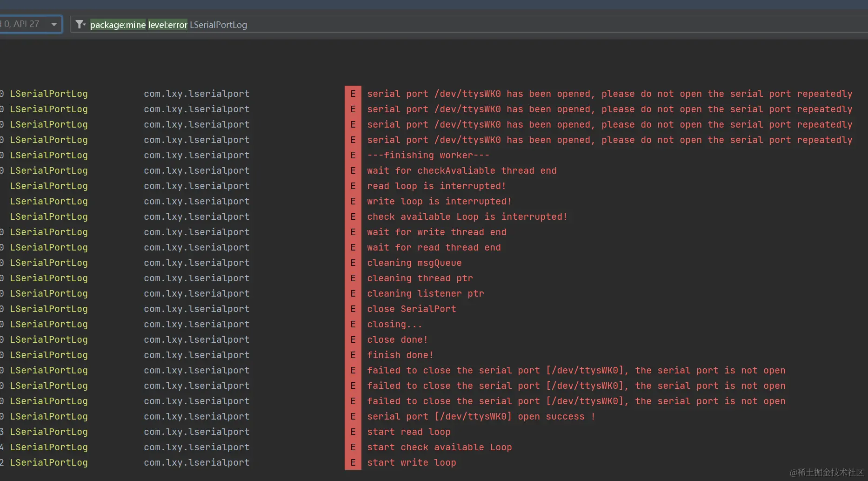Select the 'close done!' log message

(397, 339)
